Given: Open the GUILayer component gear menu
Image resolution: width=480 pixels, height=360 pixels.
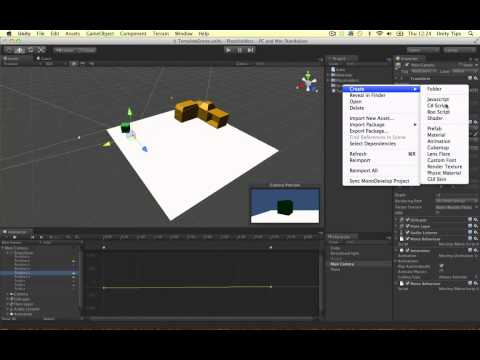Looking at the screenshot, I should (475, 220).
